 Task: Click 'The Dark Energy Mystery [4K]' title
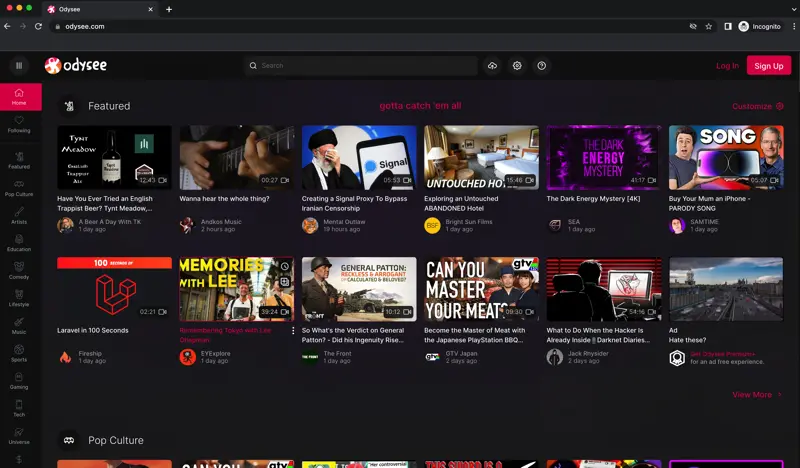[593, 199]
